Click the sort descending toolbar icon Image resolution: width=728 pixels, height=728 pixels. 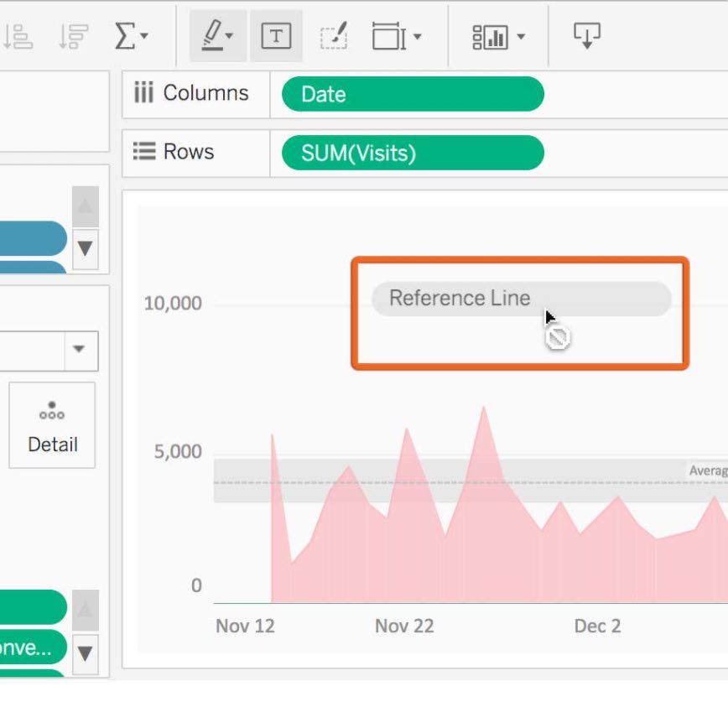[73, 36]
